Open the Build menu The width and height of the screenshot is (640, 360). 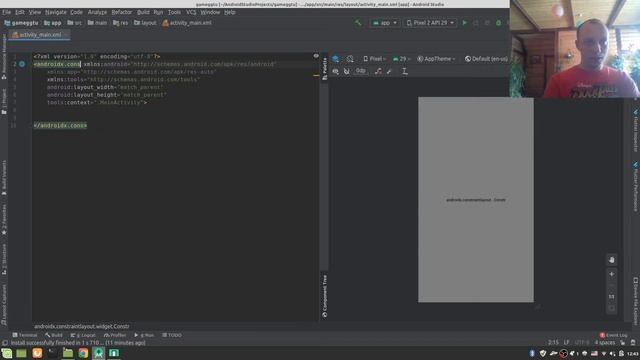pos(143,12)
